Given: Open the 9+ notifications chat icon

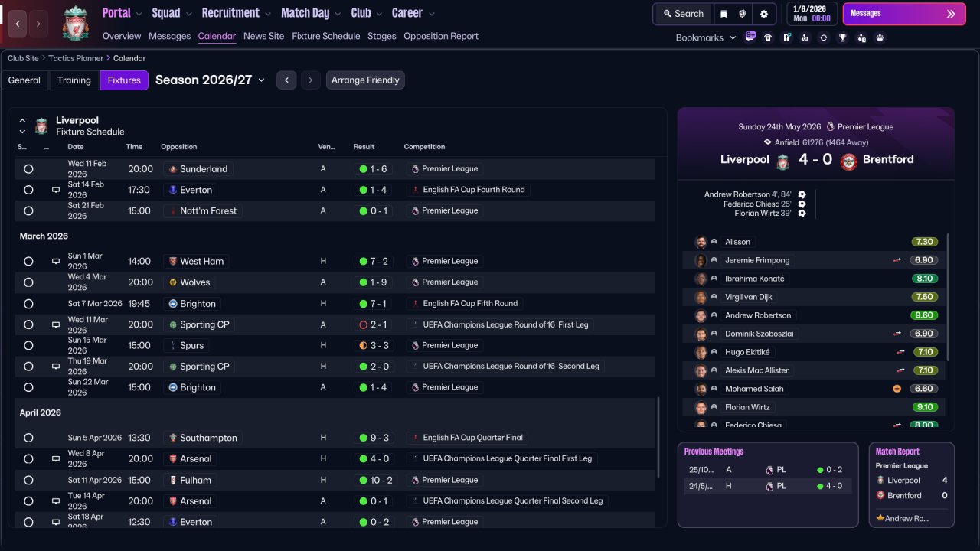Looking at the screenshot, I should (750, 37).
